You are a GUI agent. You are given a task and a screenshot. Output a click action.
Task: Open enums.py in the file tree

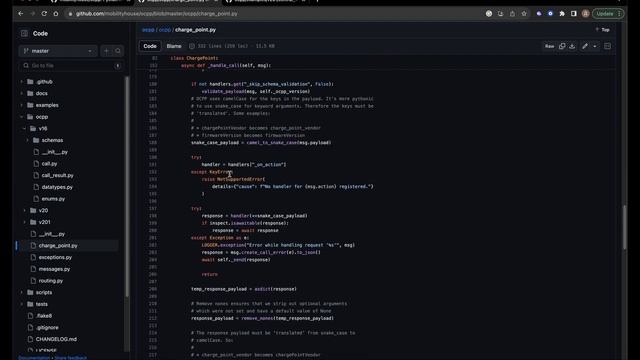(x=53, y=199)
